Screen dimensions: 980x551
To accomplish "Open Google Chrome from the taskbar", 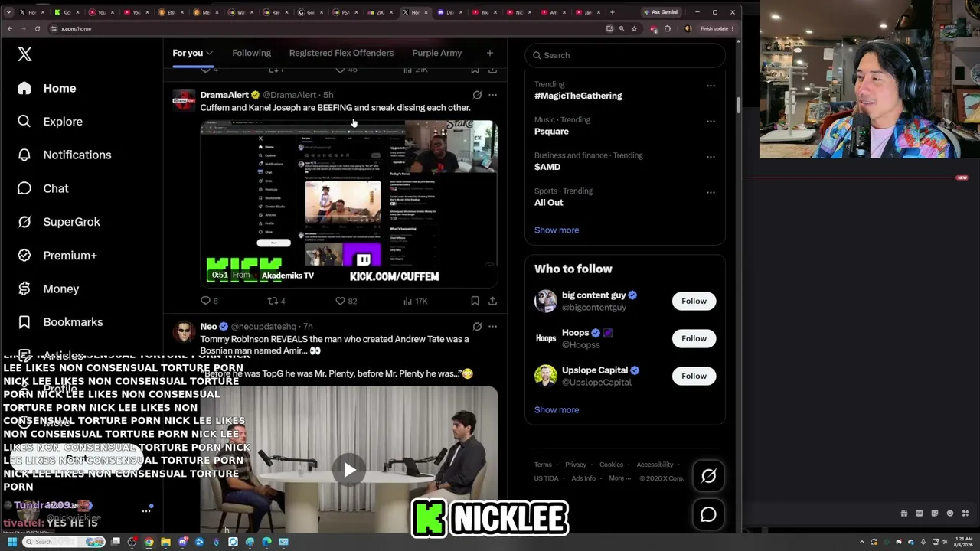I will (149, 542).
